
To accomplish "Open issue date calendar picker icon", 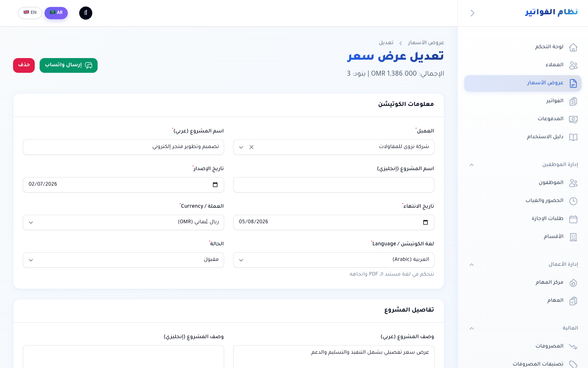I will [215, 185].
